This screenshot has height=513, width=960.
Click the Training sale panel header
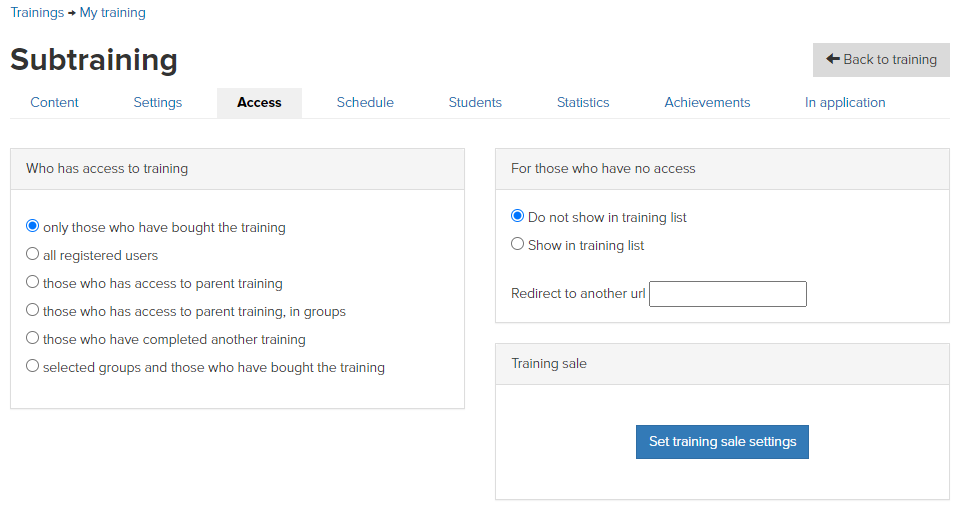pos(722,364)
